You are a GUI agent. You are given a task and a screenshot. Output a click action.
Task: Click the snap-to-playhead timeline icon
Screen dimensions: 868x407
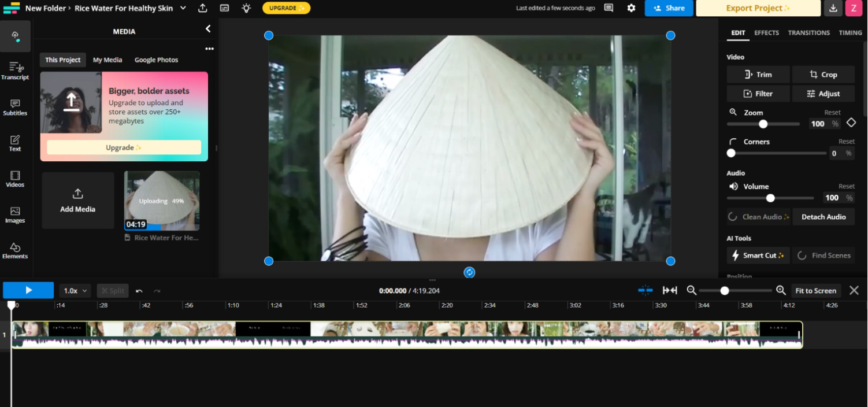[646, 290]
